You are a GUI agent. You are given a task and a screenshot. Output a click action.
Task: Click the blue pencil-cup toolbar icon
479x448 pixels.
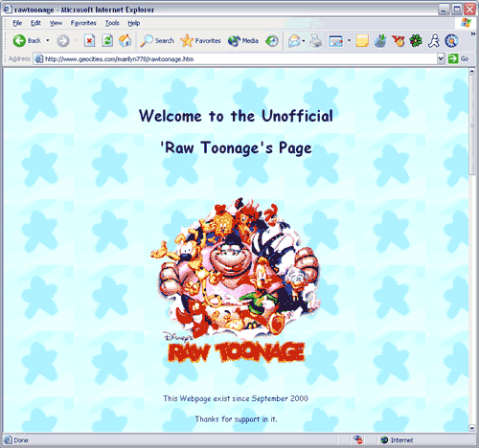click(x=380, y=41)
